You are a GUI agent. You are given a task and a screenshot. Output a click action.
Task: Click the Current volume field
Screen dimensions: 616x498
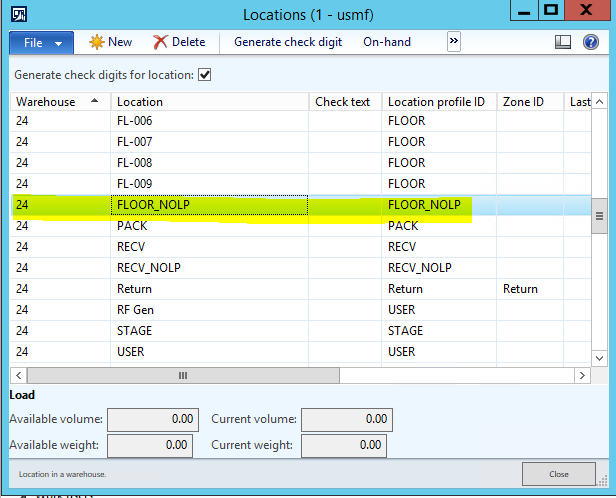point(347,419)
